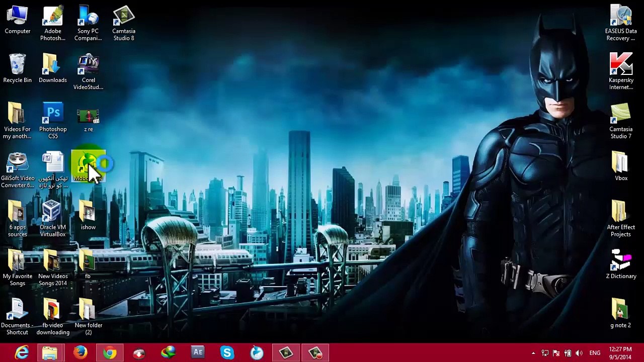This screenshot has width=644, height=362.
Task: Select the Corel VideoStudio shortcut
Action: point(88,72)
